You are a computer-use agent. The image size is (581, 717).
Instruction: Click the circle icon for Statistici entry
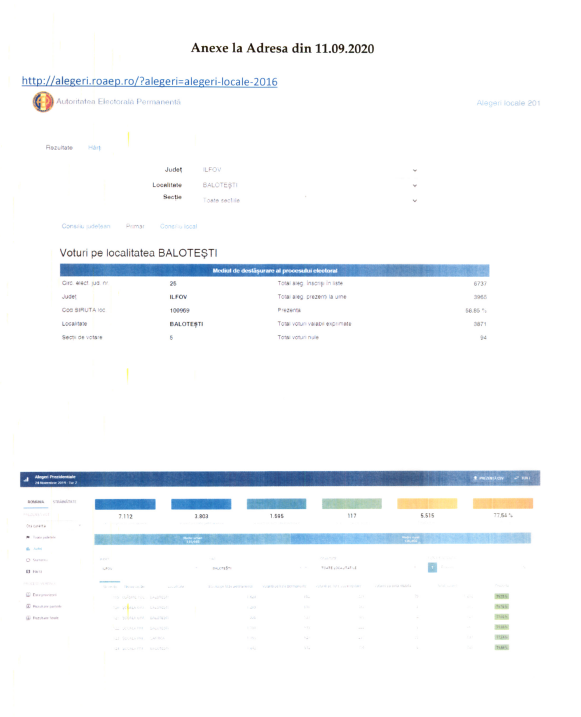pos(28,560)
